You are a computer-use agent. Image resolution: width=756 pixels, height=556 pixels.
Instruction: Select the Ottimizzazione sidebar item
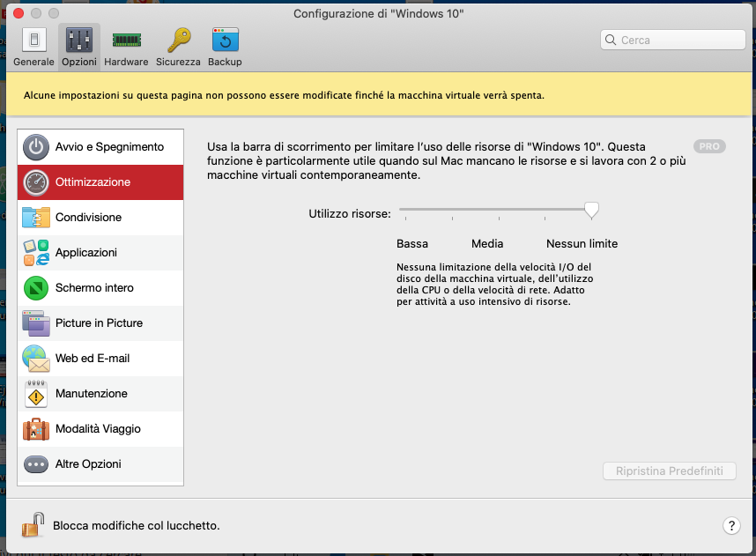point(100,182)
